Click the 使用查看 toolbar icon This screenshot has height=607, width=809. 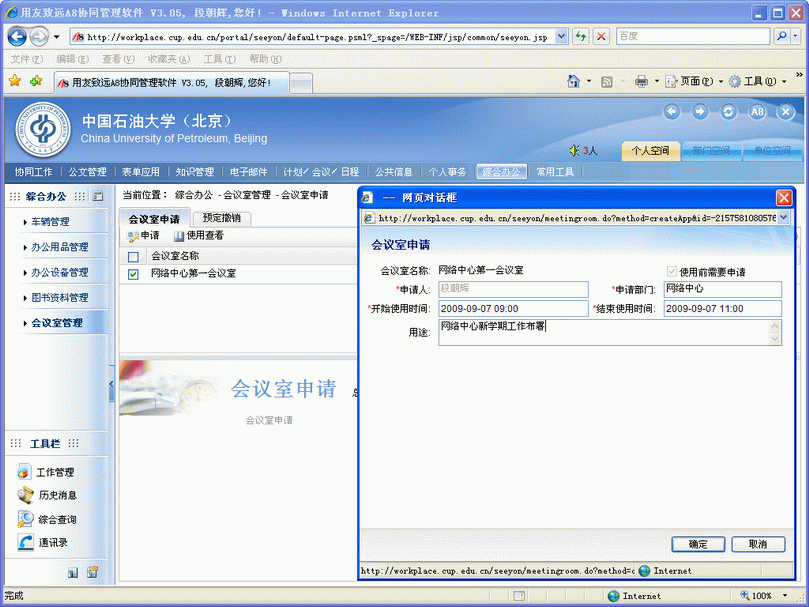point(179,236)
